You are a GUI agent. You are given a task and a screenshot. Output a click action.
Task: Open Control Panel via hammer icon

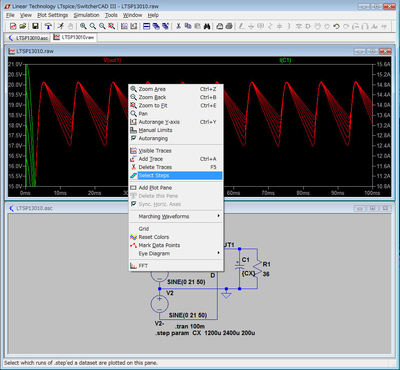[48, 26]
